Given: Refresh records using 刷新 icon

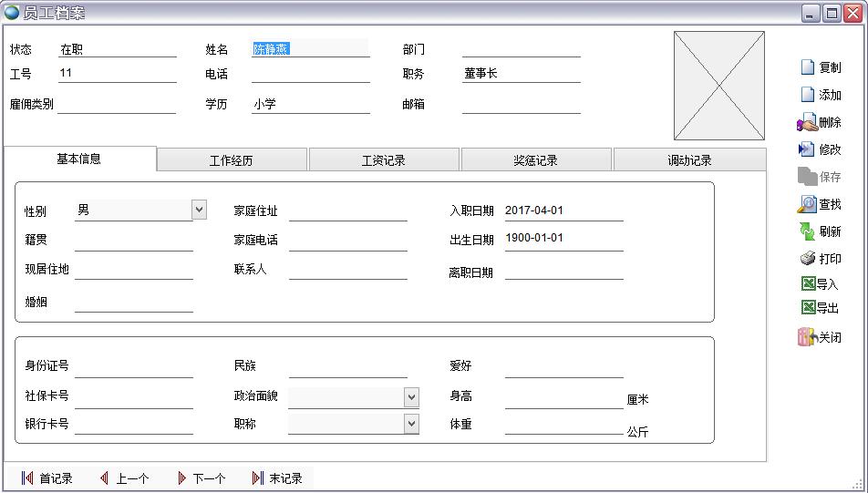Looking at the screenshot, I should [807, 231].
